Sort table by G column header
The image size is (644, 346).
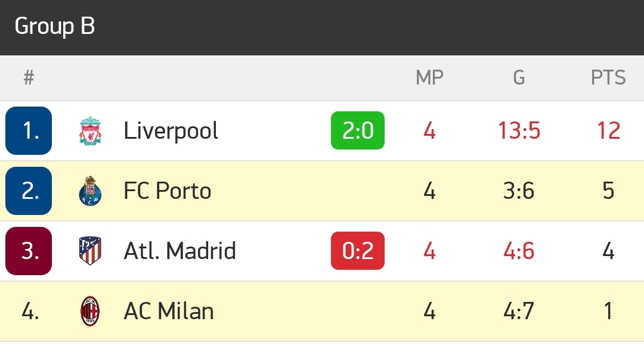click(x=519, y=77)
